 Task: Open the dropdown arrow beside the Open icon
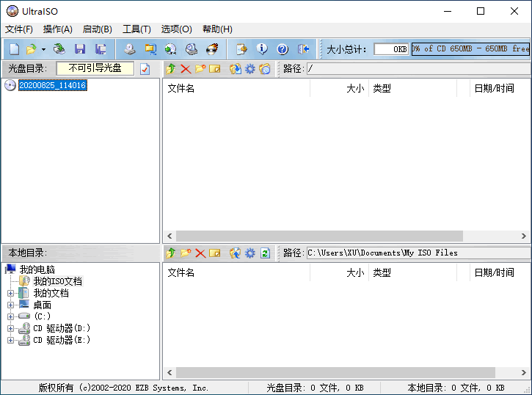point(43,49)
